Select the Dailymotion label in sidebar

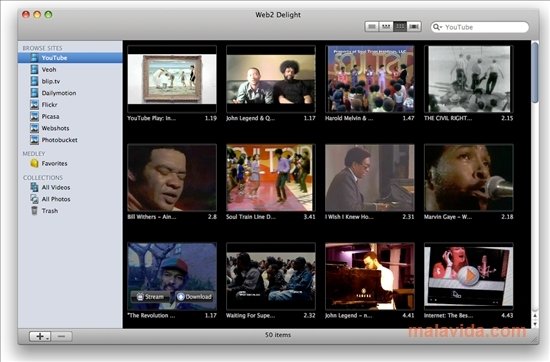[x=59, y=93]
